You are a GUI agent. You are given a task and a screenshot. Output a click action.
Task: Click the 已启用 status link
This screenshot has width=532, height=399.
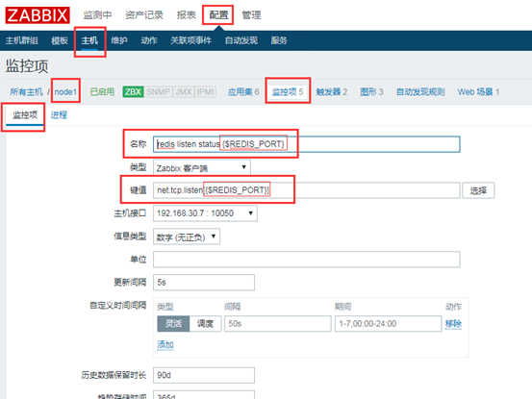102,92
